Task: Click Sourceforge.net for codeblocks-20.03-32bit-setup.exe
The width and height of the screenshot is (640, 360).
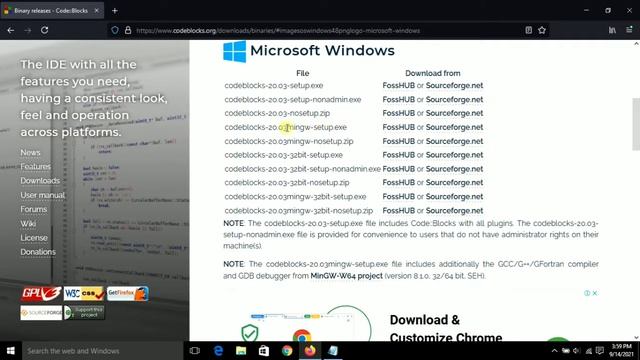Action: click(x=454, y=155)
